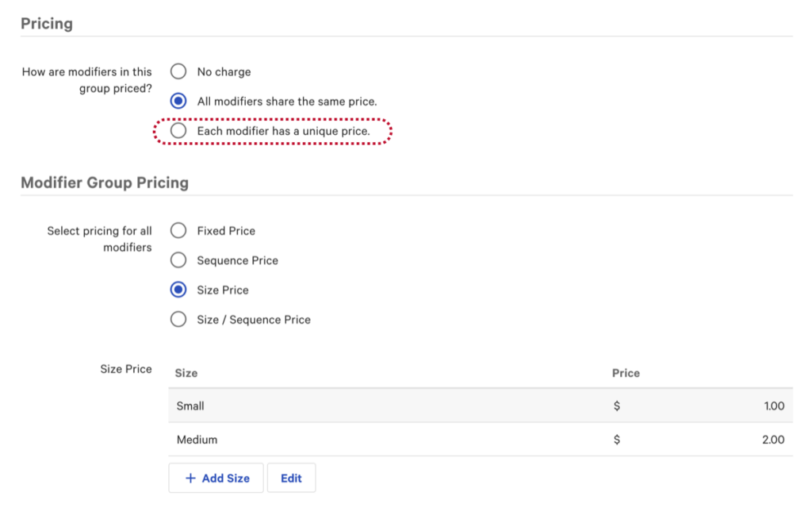Click the Price column header
The width and height of the screenshot is (812, 515).
626,373
